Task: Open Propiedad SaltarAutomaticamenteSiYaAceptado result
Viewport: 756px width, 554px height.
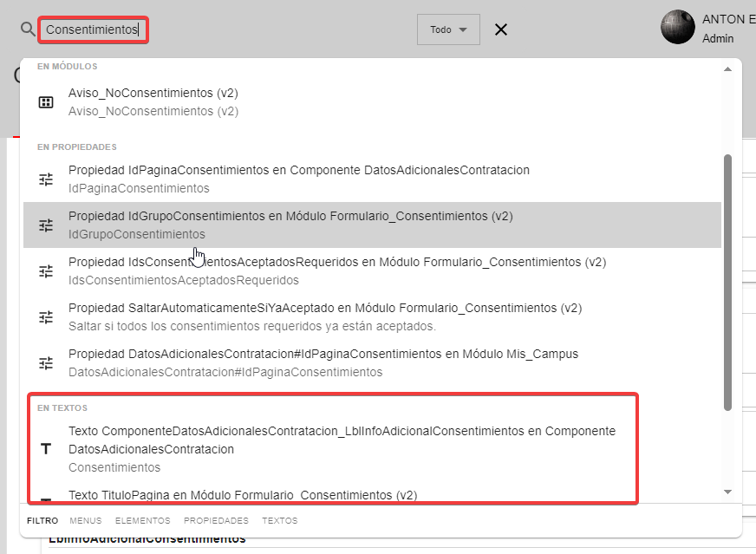Action: point(372,316)
